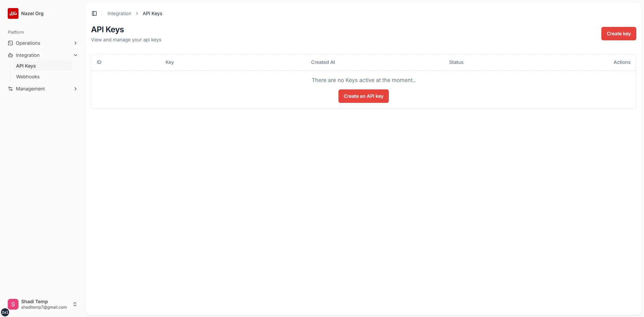Click the Integration plug icon in sidebar

pyautogui.click(x=10, y=55)
